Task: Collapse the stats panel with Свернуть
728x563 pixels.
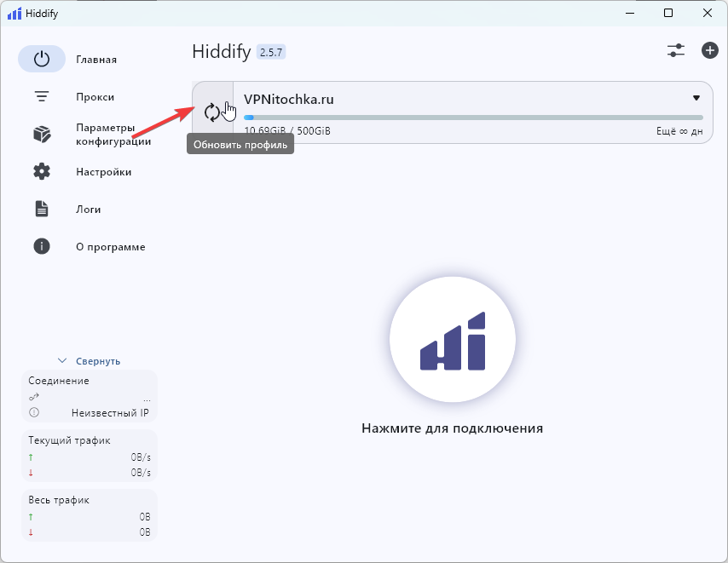Action: [x=90, y=361]
